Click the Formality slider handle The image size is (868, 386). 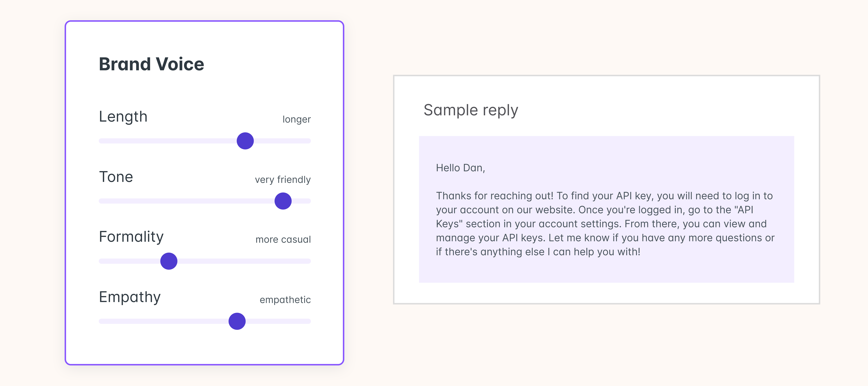[169, 261]
